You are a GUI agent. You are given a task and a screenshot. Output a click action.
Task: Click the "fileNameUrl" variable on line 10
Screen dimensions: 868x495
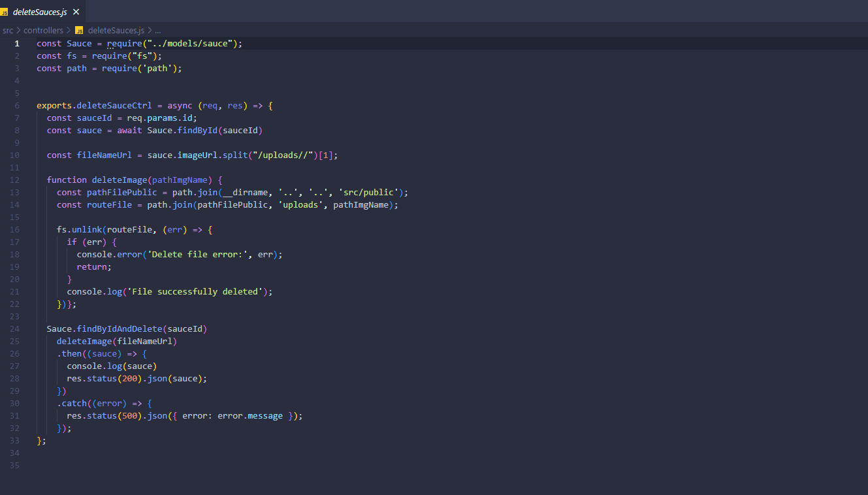pyautogui.click(x=103, y=155)
